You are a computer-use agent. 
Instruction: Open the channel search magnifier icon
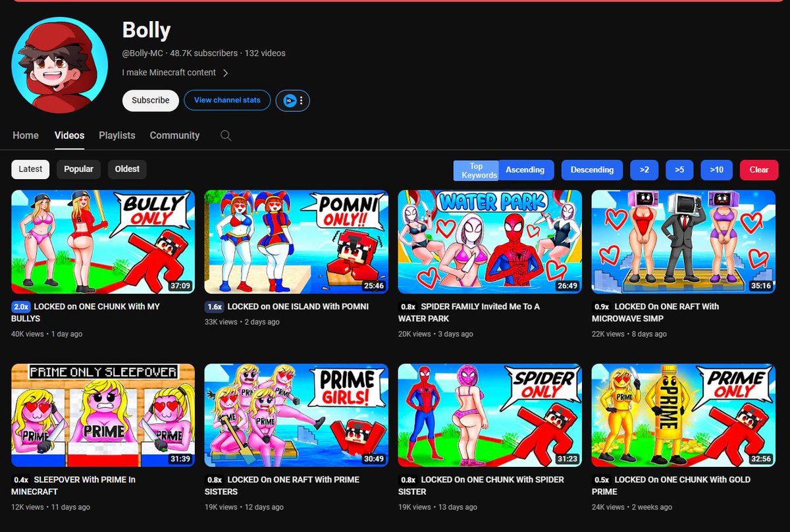226,136
